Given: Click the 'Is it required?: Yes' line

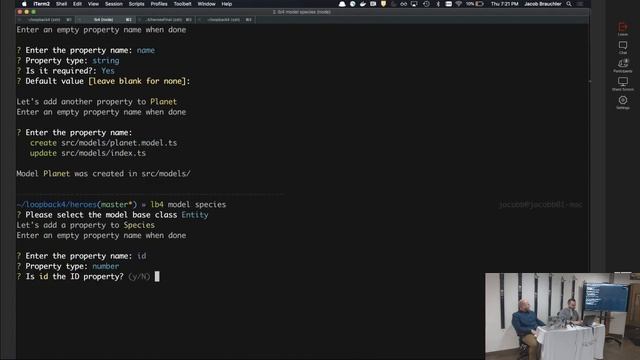Looking at the screenshot, I should (x=66, y=71).
